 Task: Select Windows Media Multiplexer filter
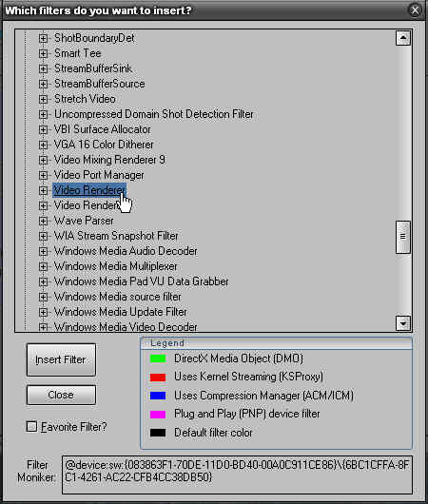115,266
